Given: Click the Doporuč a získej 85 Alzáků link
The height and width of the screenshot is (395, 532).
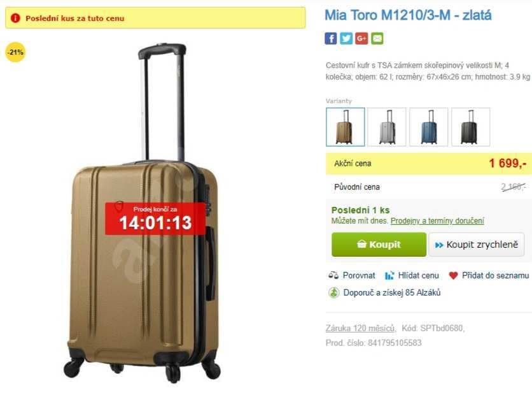Looking at the screenshot, I should point(392,292).
